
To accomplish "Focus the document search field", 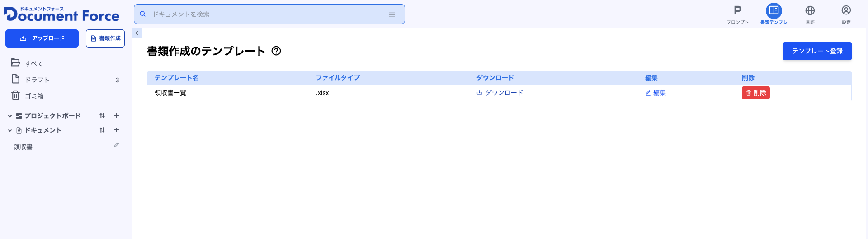I will (267, 14).
